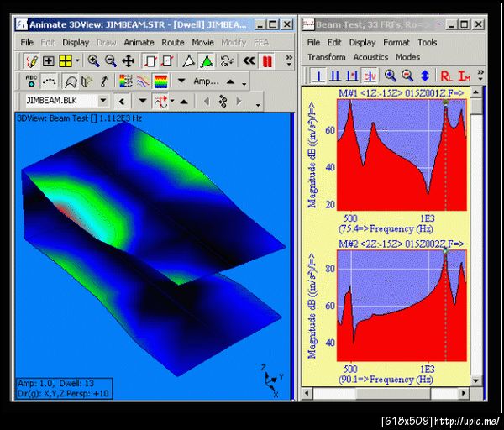
Task: Click vertical scrollbar down arrow in Beam Test
Action: coord(475,380)
